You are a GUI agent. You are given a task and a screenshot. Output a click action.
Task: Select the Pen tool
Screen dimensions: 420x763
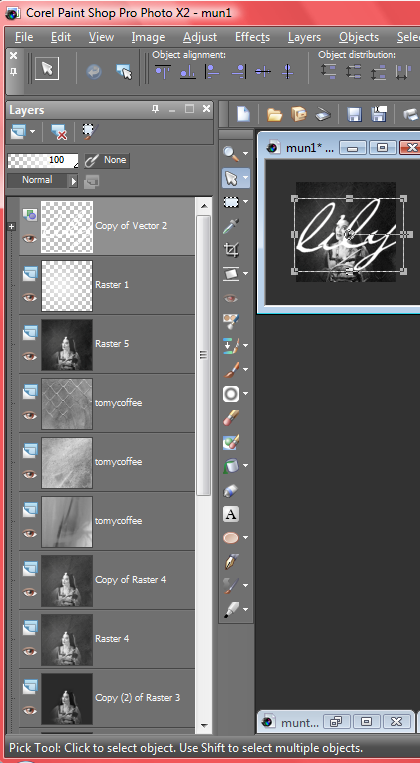click(231, 562)
